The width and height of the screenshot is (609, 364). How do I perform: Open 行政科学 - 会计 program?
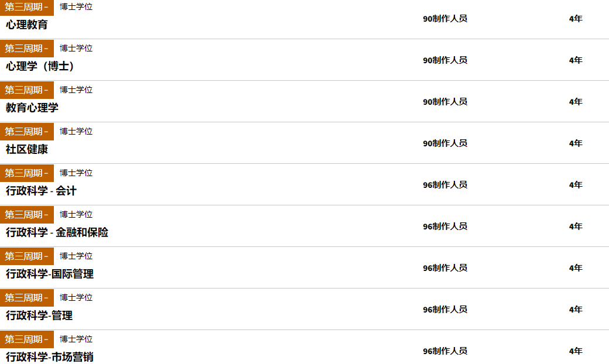pos(41,191)
